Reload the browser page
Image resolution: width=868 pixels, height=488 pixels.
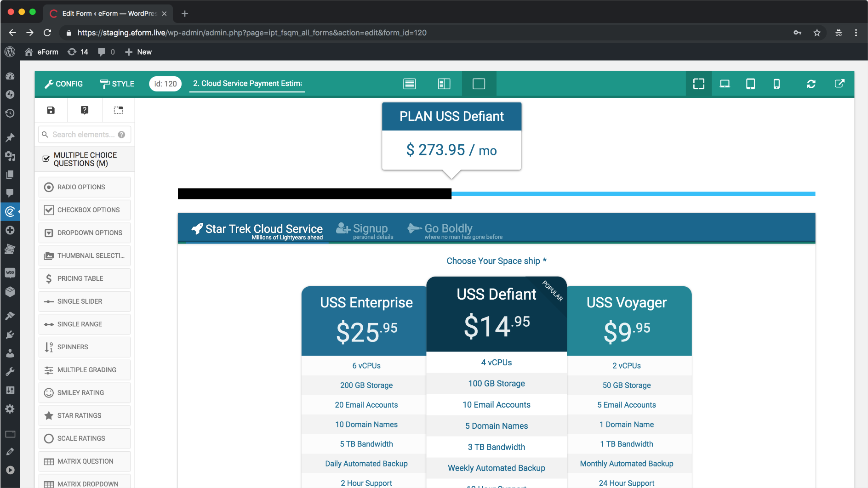[47, 33]
